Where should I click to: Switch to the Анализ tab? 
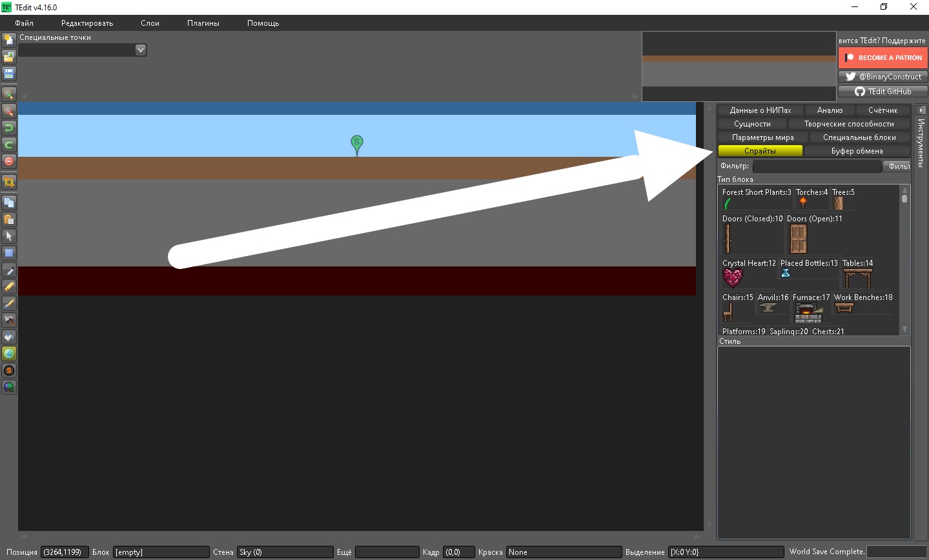pos(830,110)
